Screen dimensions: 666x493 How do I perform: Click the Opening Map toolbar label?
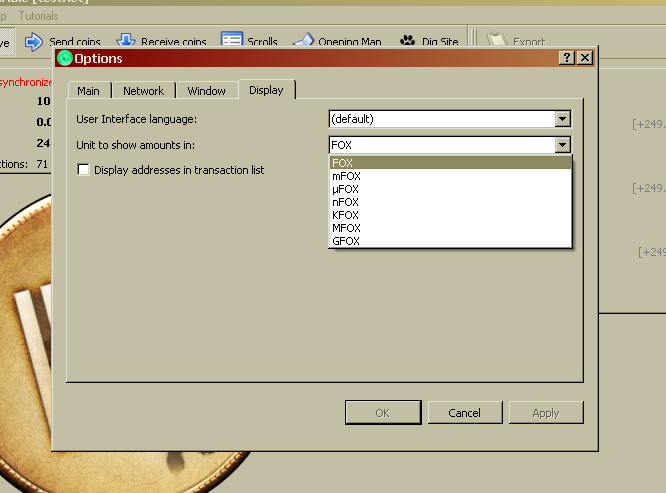coord(350,42)
